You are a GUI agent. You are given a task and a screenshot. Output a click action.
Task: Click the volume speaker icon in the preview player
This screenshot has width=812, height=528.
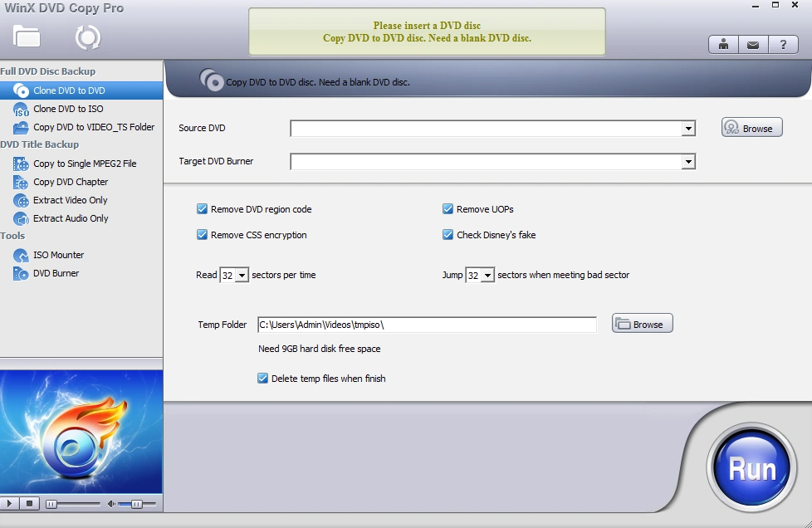coord(110,504)
